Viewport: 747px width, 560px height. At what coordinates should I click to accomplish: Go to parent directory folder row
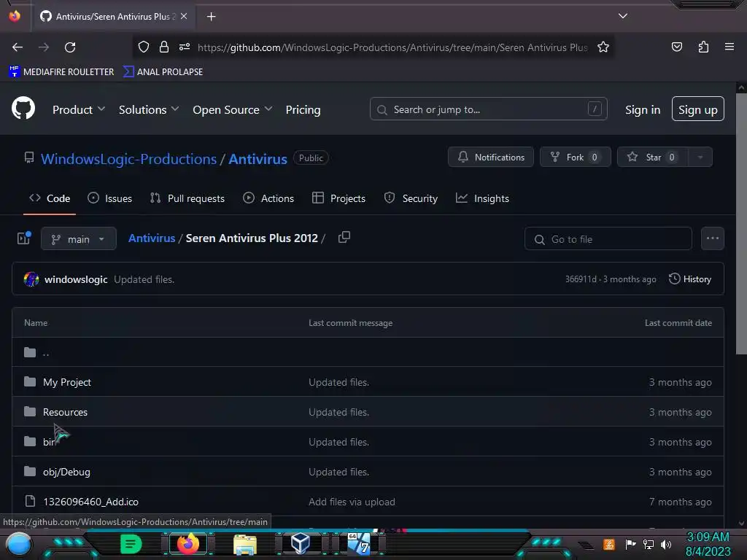(368, 352)
